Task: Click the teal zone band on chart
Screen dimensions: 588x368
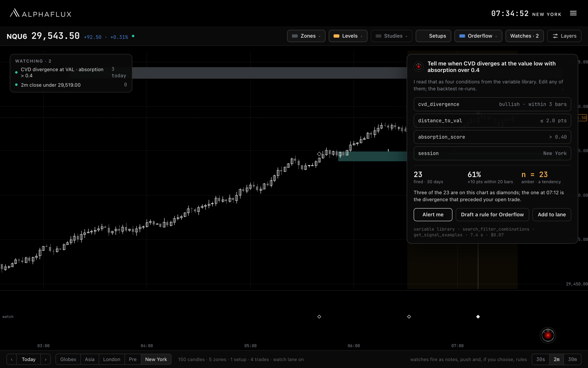Action: pos(372,156)
